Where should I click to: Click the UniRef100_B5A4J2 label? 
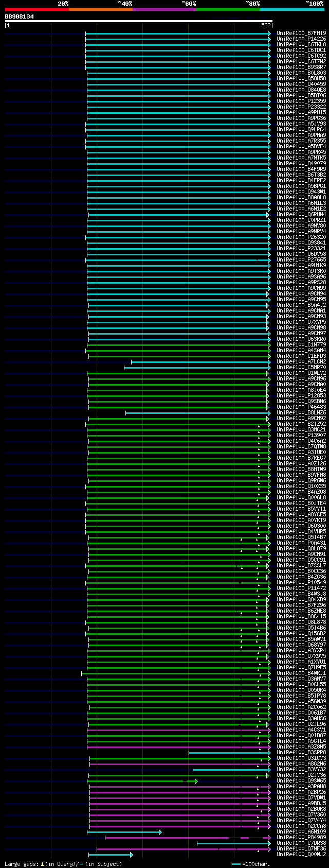(301, 305)
